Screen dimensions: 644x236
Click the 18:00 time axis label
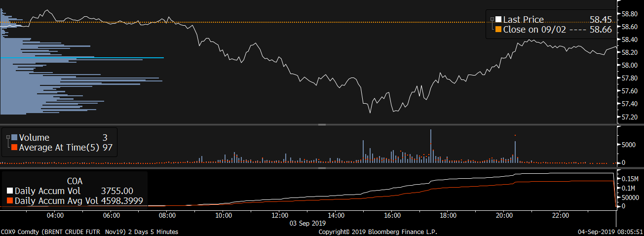[x=448, y=215]
